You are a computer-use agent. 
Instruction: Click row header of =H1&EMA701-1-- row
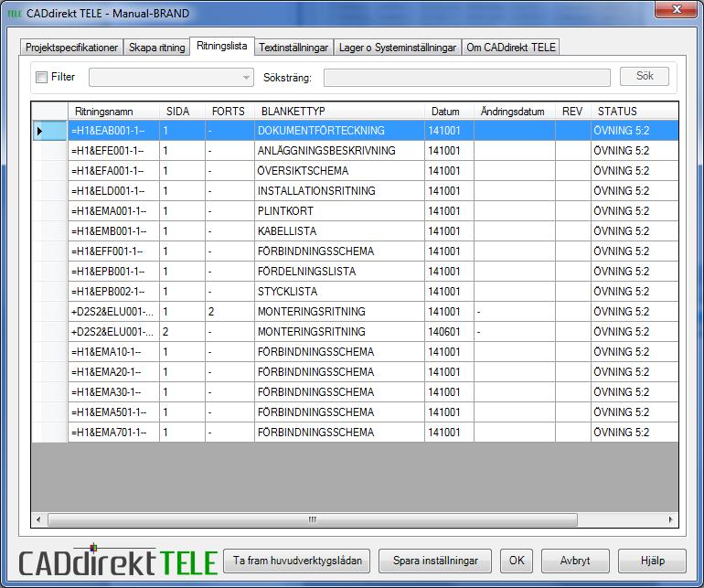tap(49, 433)
